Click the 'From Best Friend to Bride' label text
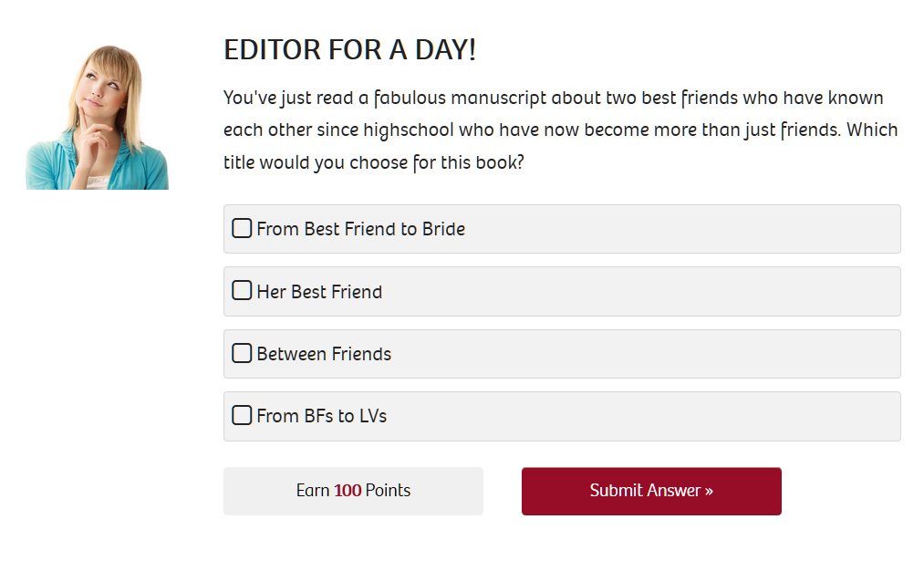924x561 pixels. [x=360, y=229]
